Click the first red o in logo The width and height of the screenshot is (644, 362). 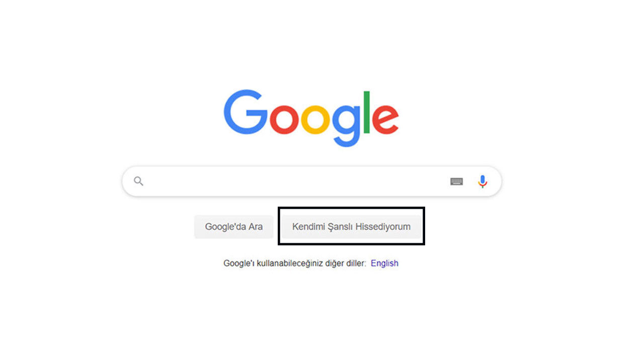[x=284, y=119]
